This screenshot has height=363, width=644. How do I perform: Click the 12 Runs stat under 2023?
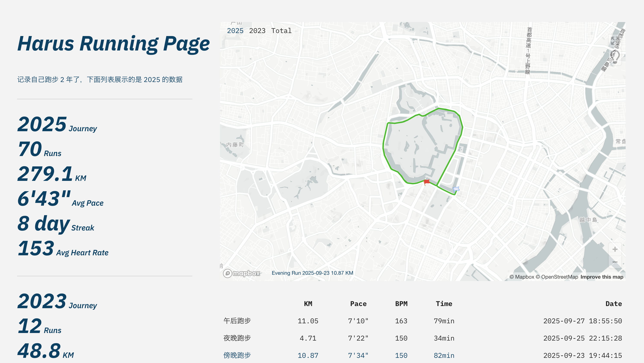pyautogui.click(x=39, y=326)
